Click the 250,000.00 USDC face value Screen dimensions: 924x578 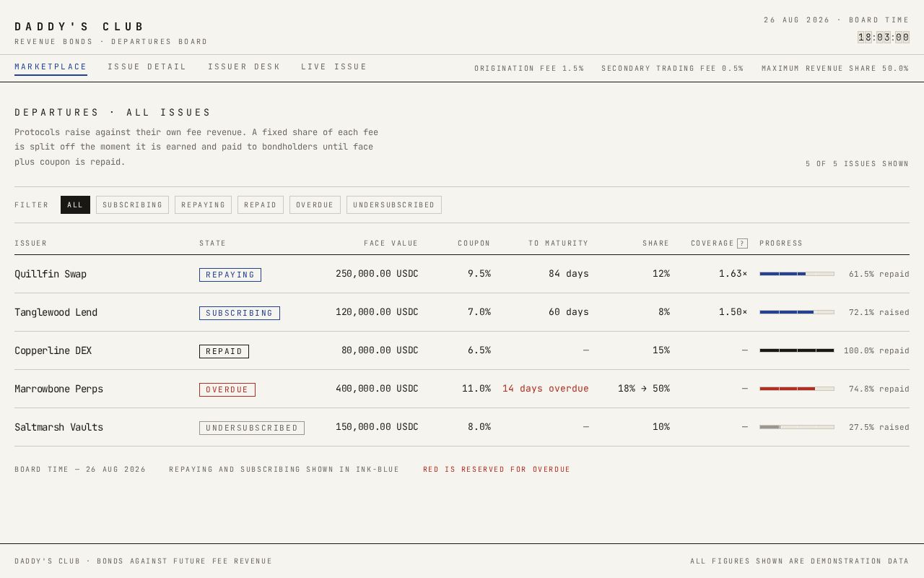(377, 274)
